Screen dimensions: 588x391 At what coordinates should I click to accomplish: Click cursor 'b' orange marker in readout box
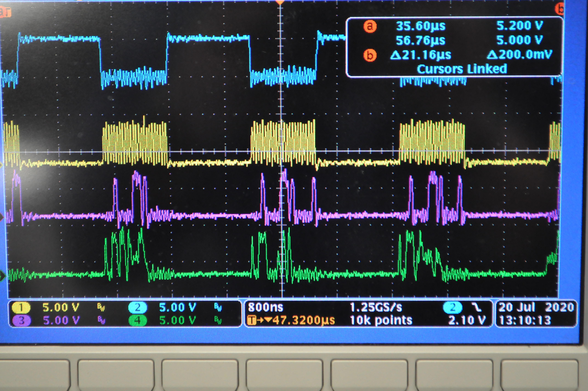tap(370, 55)
